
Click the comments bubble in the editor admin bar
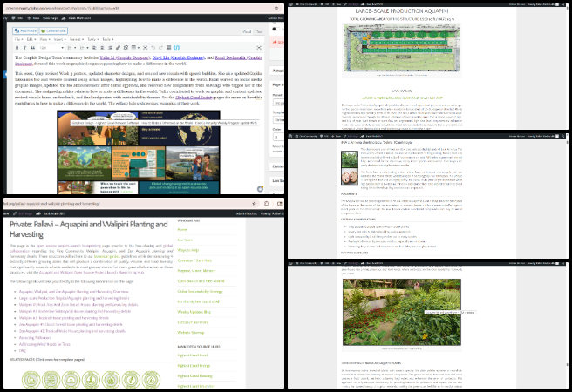pos(14,17)
